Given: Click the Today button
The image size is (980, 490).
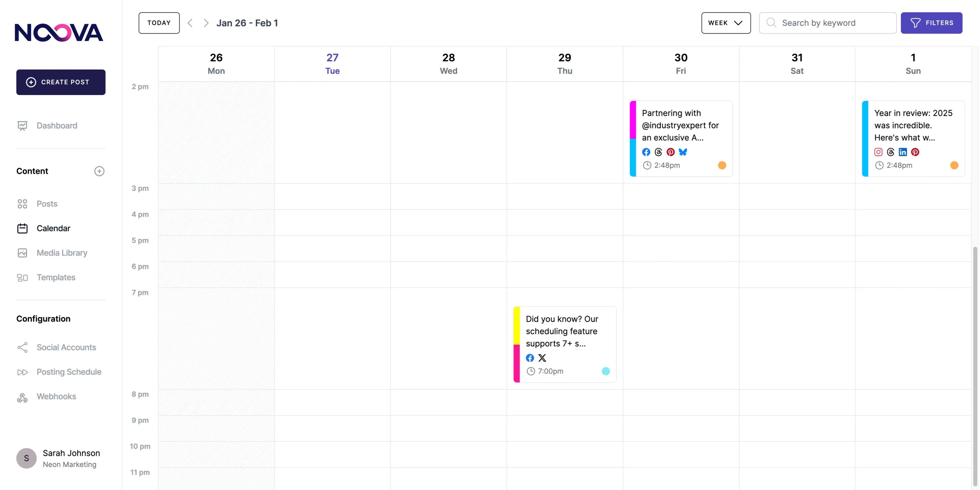Looking at the screenshot, I should coord(159,23).
